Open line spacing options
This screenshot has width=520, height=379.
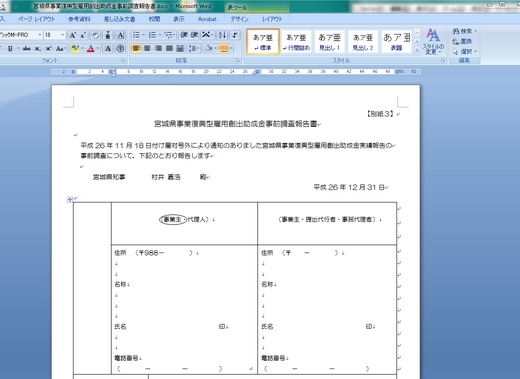194,49
